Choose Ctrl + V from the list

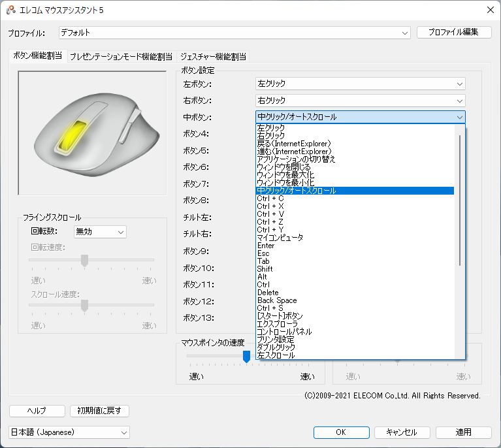(355, 214)
